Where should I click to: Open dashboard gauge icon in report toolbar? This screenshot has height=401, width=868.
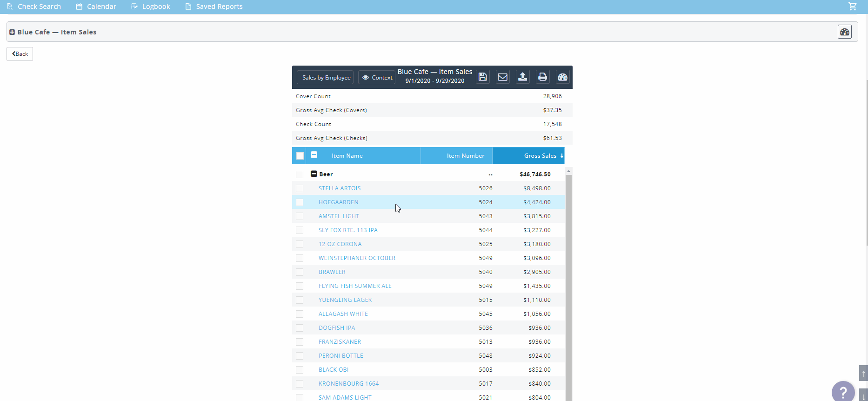click(x=562, y=77)
